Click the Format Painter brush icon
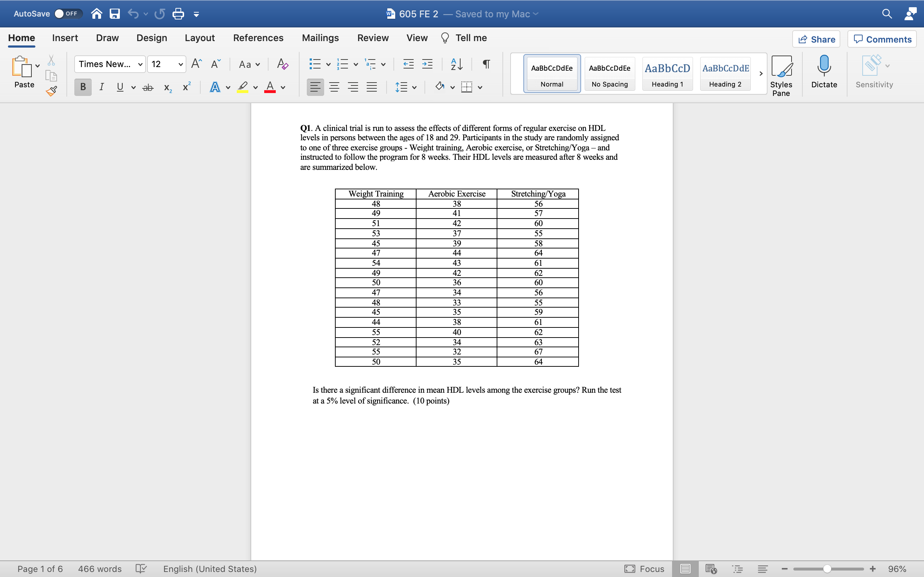Image resolution: width=924 pixels, height=577 pixels. [51, 91]
